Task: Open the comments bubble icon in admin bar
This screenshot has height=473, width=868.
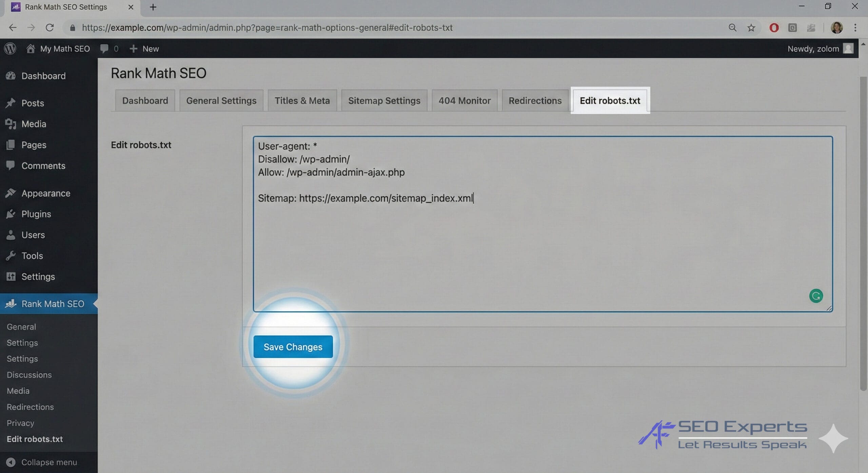Action: (104, 48)
